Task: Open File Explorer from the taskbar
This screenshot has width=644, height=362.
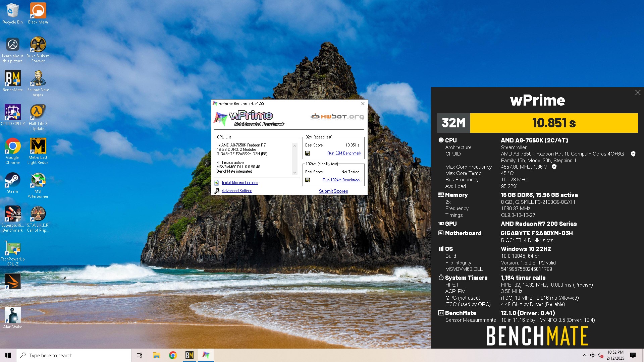Action: (156, 355)
